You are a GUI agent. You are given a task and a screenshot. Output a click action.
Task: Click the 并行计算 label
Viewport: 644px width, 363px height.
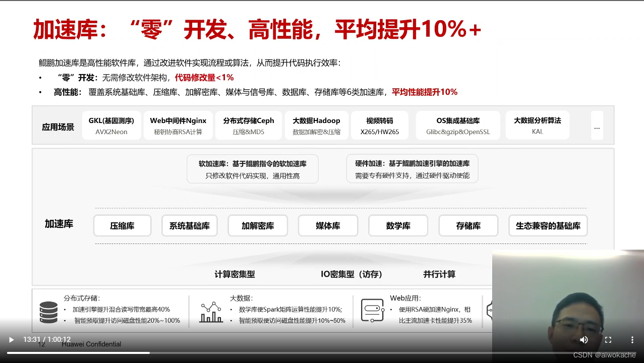point(439,274)
